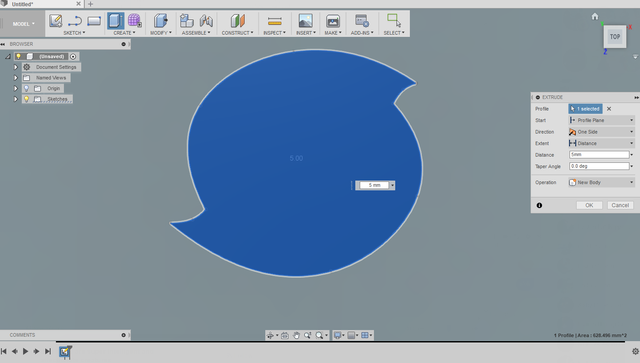Click the Joint assemble icon
Viewport: 640px width, 363px height.
[206, 20]
